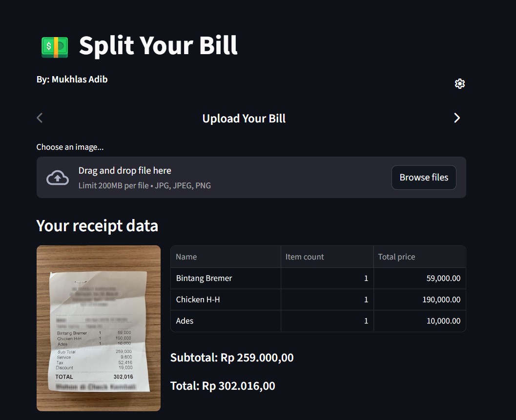Click the Chicken H-H name cell
The height and width of the screenshot is (420, 516).
point(198,300)
